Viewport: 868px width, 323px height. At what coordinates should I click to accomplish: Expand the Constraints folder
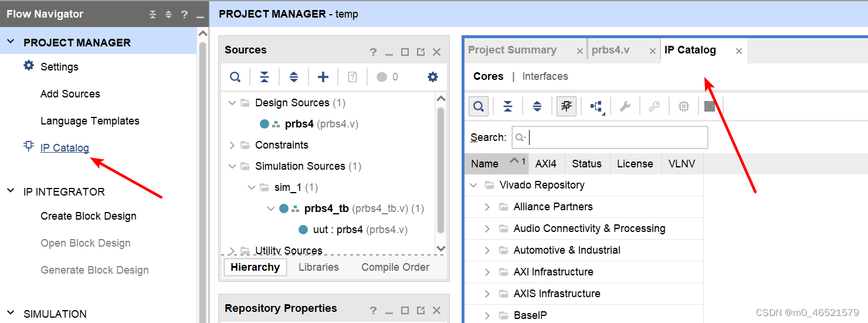pos(232,145)
